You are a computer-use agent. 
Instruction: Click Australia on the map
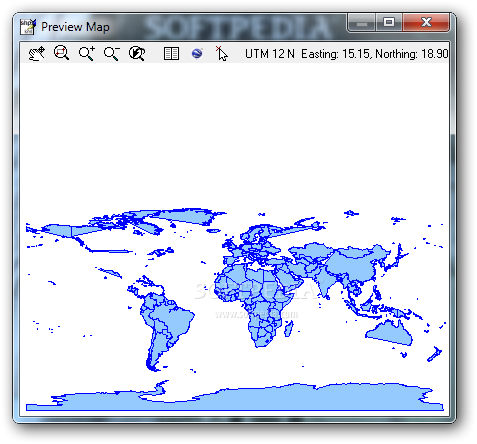390,332
